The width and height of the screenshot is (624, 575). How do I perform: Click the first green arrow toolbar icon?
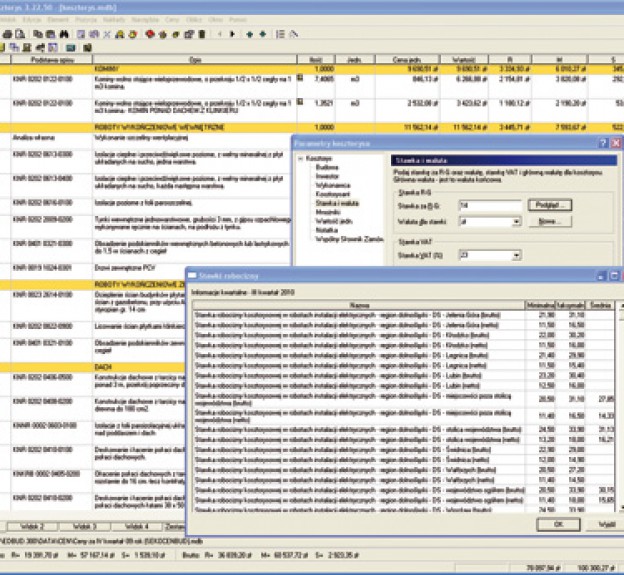pos(250,34)
